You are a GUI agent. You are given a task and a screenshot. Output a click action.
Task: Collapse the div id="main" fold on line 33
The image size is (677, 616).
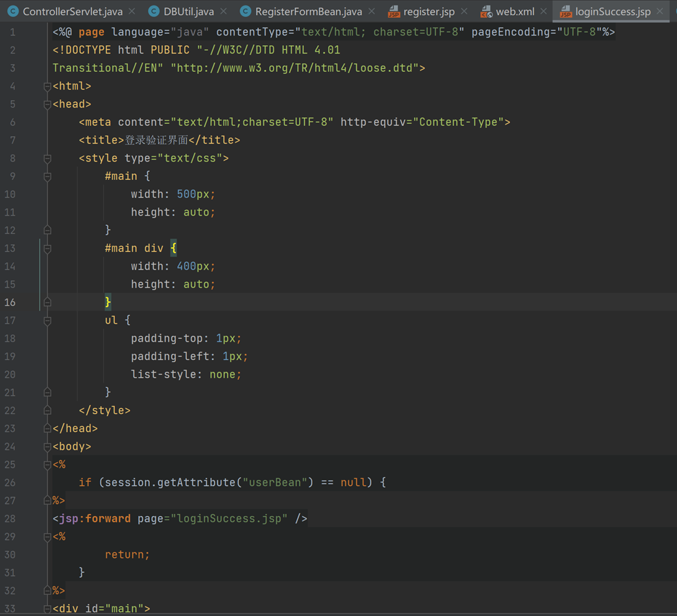pyautogui.click(x=47, y=608)
